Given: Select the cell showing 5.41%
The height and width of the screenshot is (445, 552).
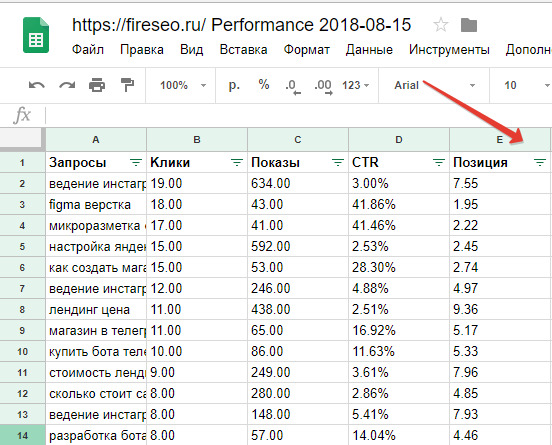Looking at the screenshot, I should (x=399, y=414).
